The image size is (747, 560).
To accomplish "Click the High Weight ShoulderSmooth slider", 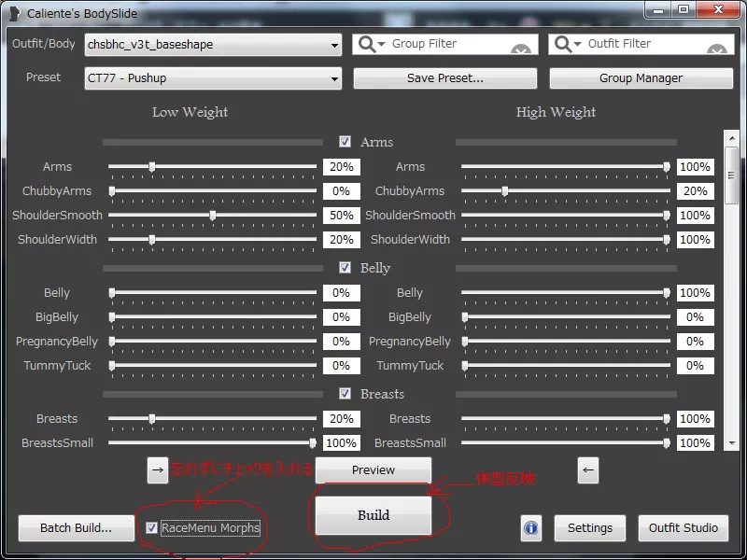I will pos(566,216).
